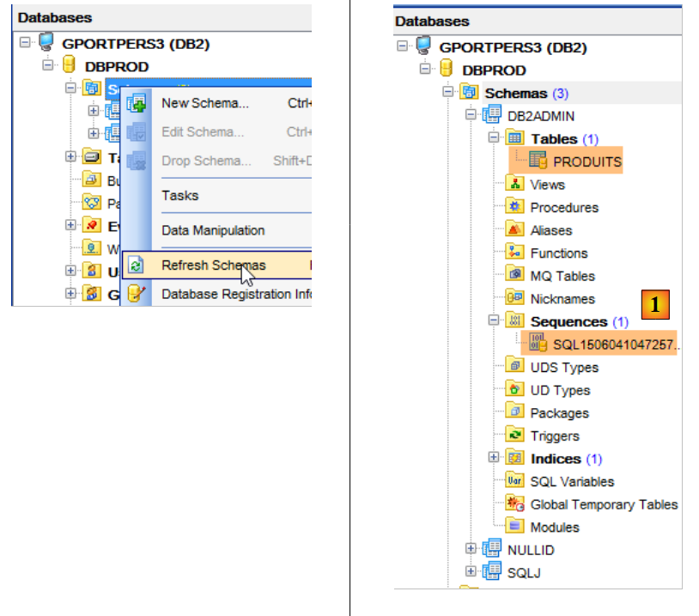This screenshot has width=699, height=616.
Task: Select the SQL1506041047257 sequence item
Action: click(x=616, y=345)
